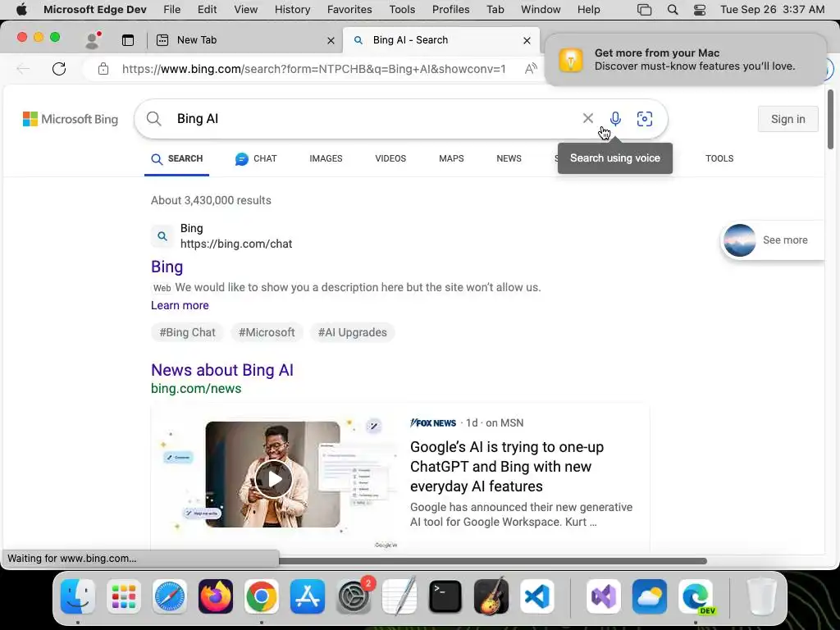Screen dimensions: 840x630
Task: Open System Settings from the Dock
Action: (x=354, y=596)
